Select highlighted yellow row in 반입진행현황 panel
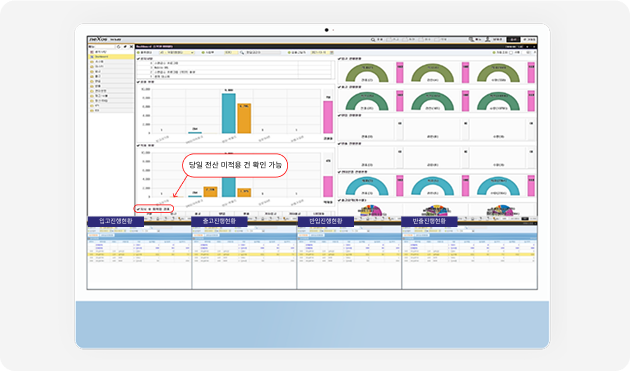630x372 pixels. pyautogui.click(x=349, y=254)
